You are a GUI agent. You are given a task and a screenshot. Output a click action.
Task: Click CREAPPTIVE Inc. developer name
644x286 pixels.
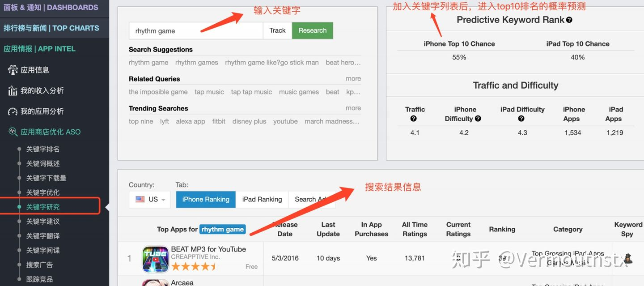[195, 257]
